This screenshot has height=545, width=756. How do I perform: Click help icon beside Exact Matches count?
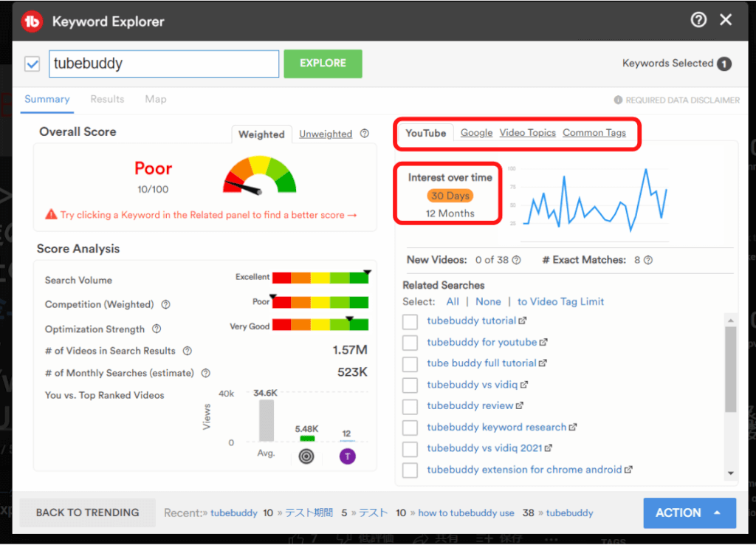coord(648,260)
